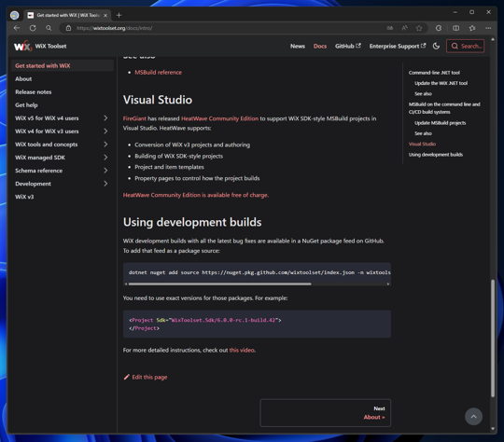The height and width of the screenshot is (442, 504).
Task: Click the dotnet nuget add source code line
Action: [x=259, y=272]
